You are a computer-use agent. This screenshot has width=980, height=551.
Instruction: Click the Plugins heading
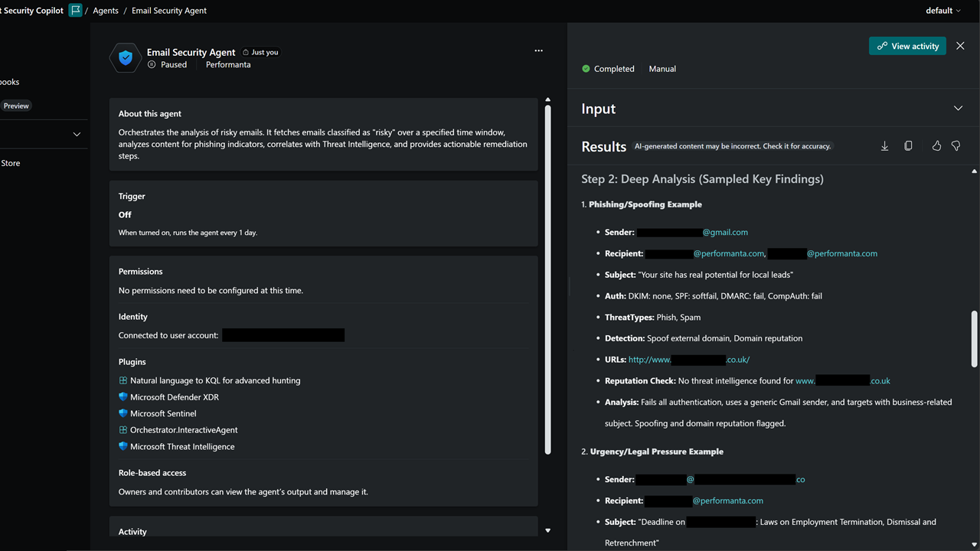click(132, 362)
